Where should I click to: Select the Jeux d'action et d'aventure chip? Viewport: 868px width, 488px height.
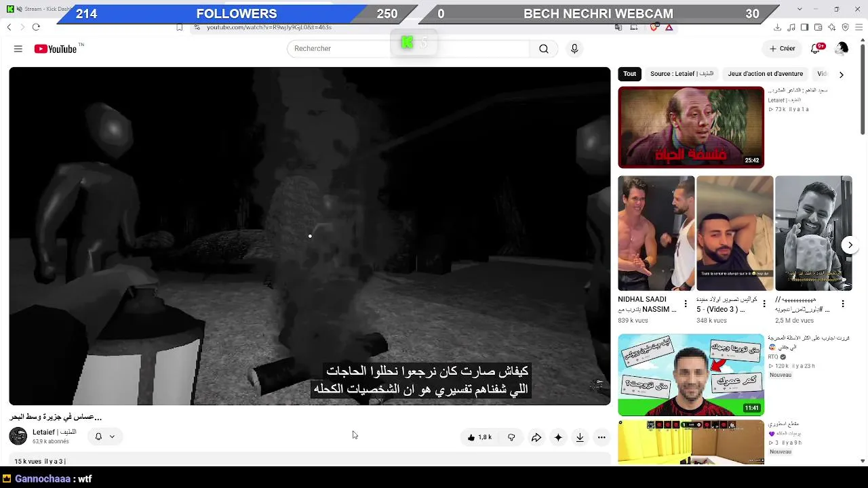[x=766, y=74]
